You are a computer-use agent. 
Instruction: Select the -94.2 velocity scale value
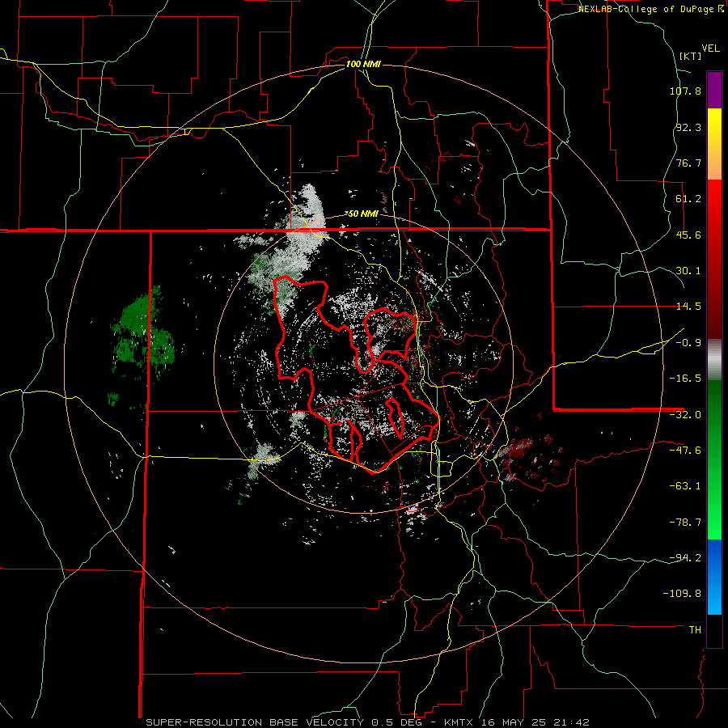click(685, 557)
